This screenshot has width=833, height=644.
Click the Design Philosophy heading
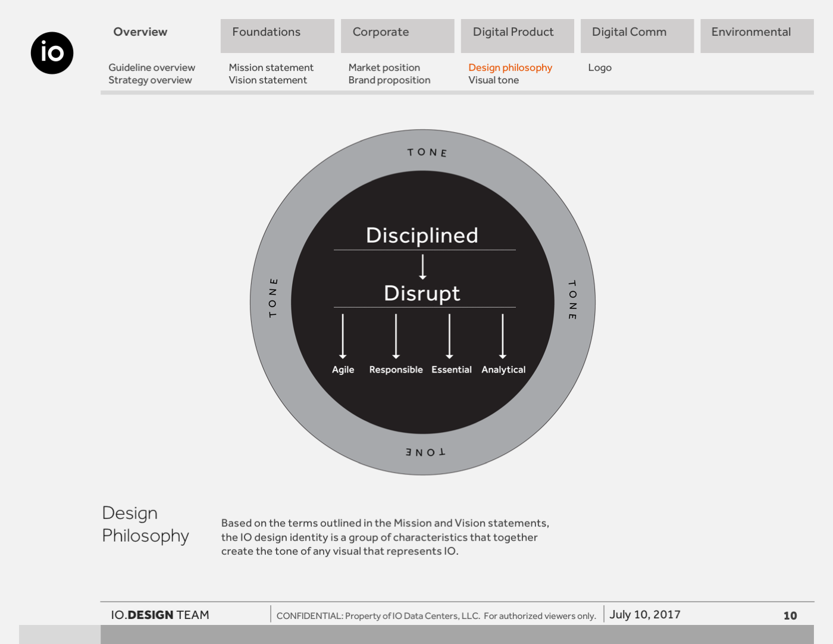coord(145,524)
